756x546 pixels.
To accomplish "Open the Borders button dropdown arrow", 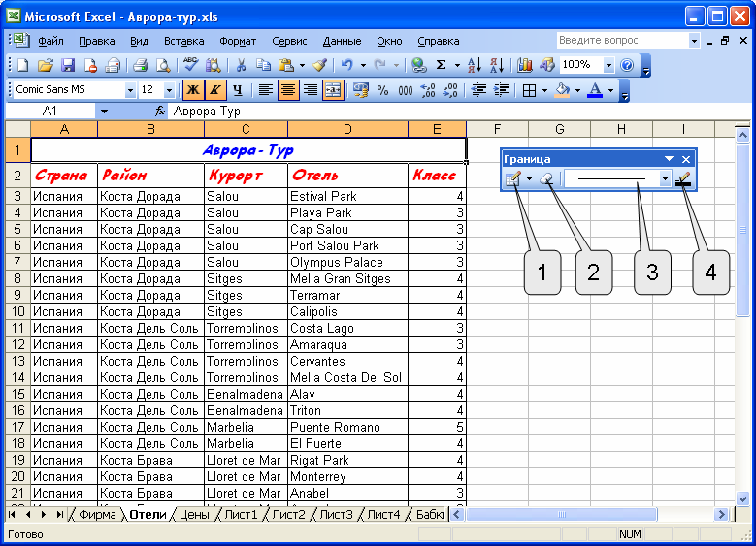I will point(544,90).
